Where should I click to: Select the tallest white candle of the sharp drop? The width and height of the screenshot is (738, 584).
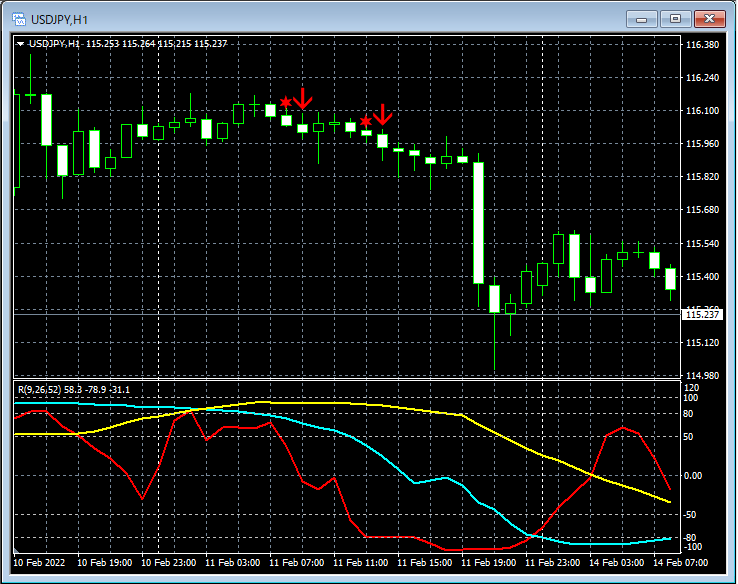point(478,222)
